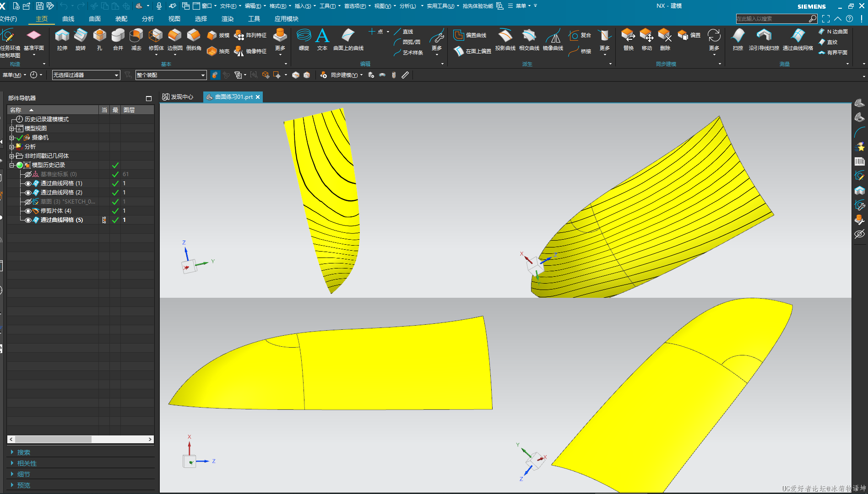Switch to the 装配 ribbon tab
Image resolution: width=868 pixels, height=494 pixels.
[x=121, y=19]
